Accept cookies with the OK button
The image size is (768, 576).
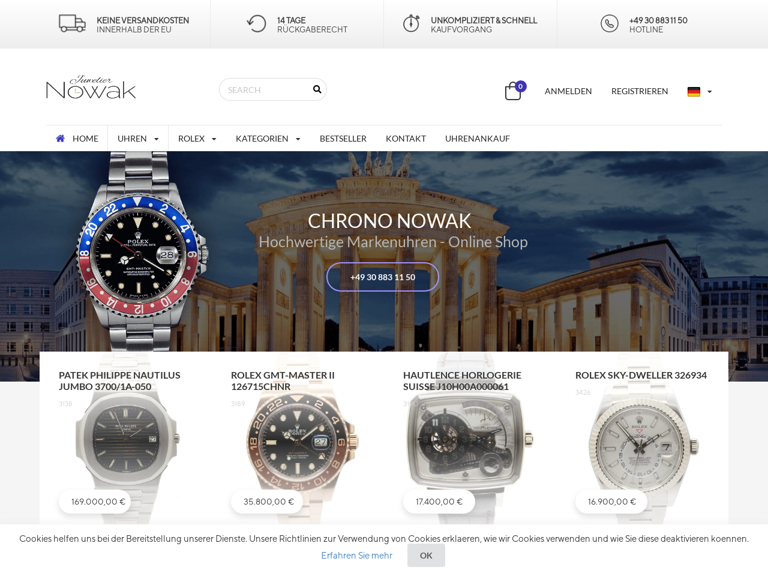426,555
